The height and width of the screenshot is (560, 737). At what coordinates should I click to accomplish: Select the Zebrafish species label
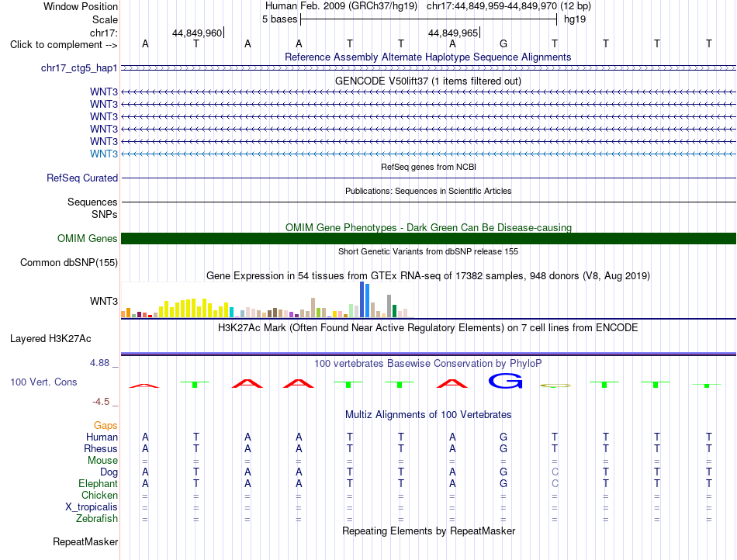click(97, 519)
